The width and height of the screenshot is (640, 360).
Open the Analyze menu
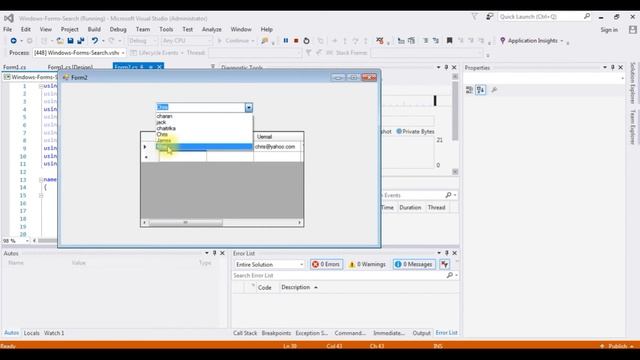[x=211, y=29]
